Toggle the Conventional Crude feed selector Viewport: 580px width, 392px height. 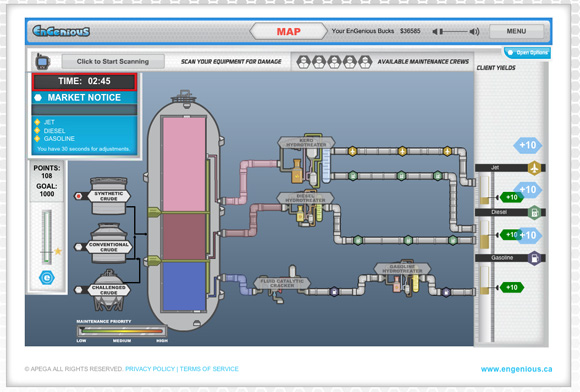[78, 247]
